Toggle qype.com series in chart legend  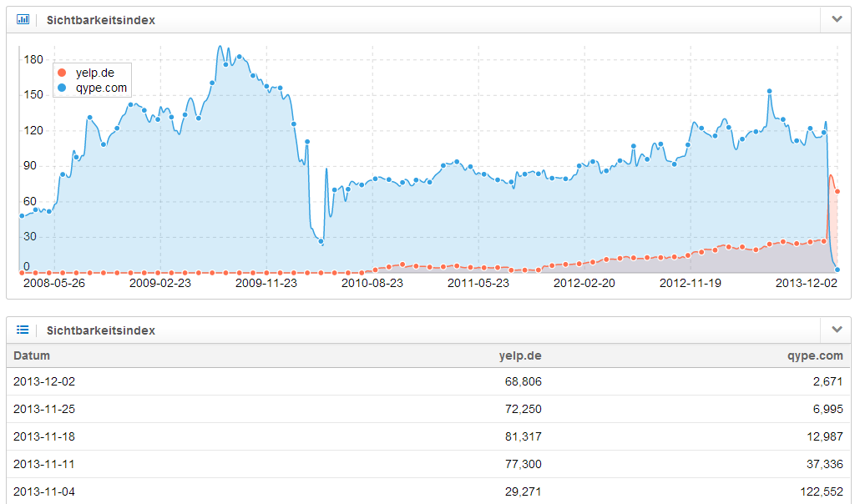pos(101,87)
